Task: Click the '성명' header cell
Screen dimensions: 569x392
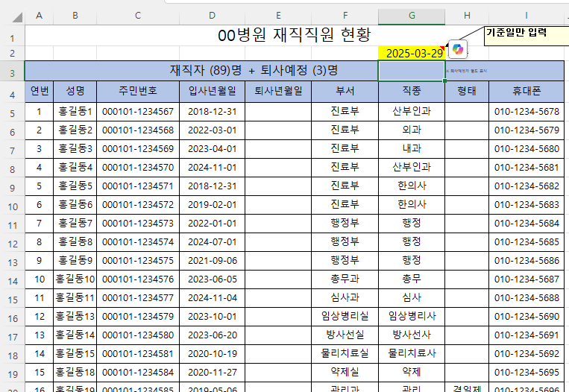Action: coord(75,92)
